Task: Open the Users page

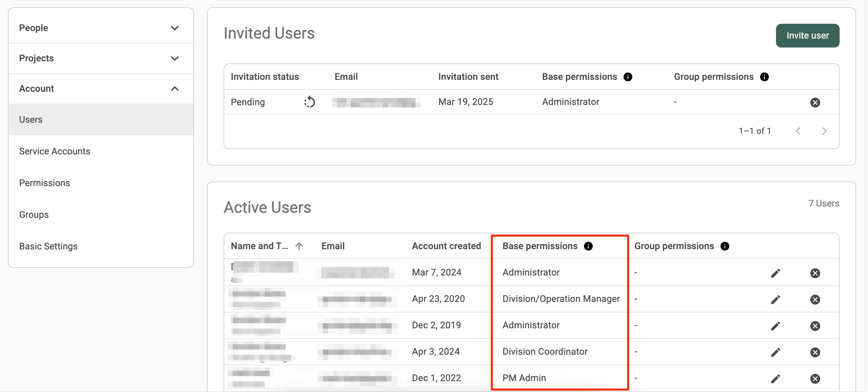Action: click(x=101, y=119)
